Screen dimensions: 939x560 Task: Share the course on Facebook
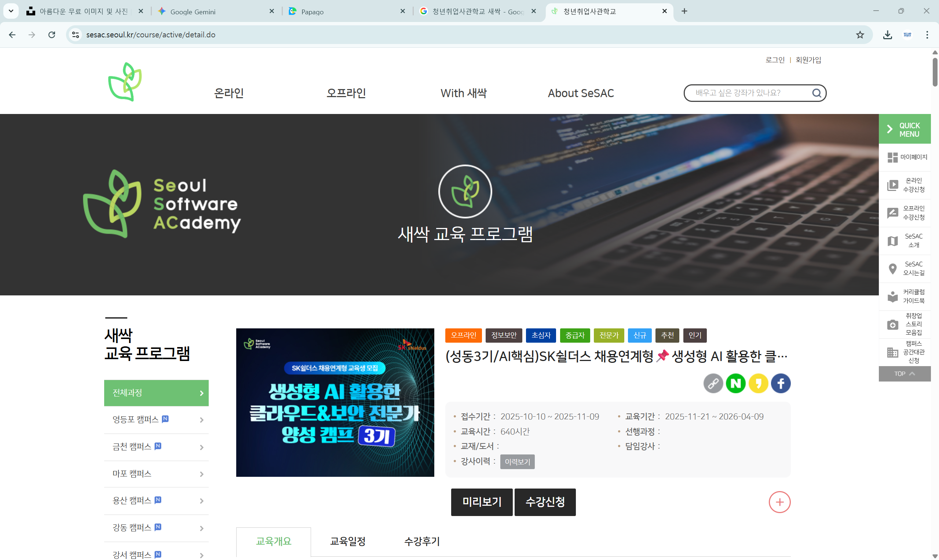tap(781, 383)
